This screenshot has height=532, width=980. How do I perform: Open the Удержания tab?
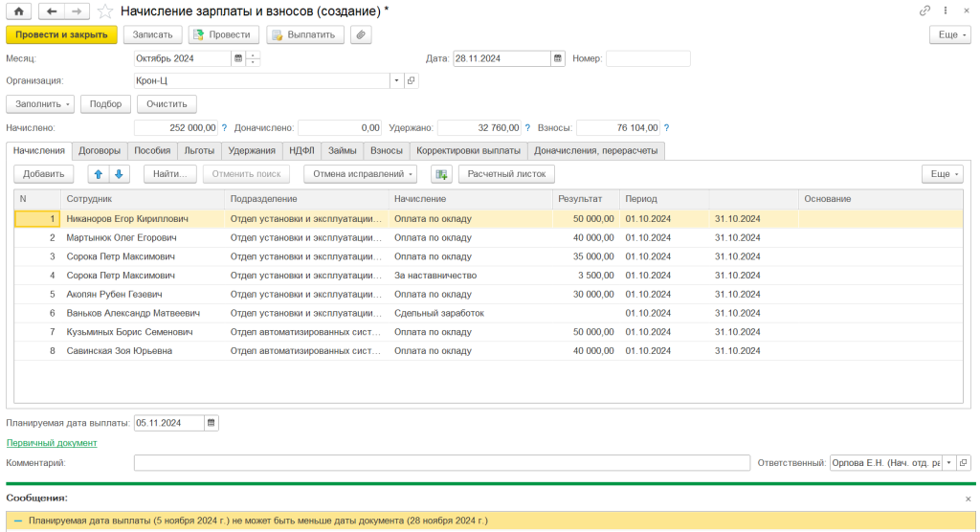point(253,150)
